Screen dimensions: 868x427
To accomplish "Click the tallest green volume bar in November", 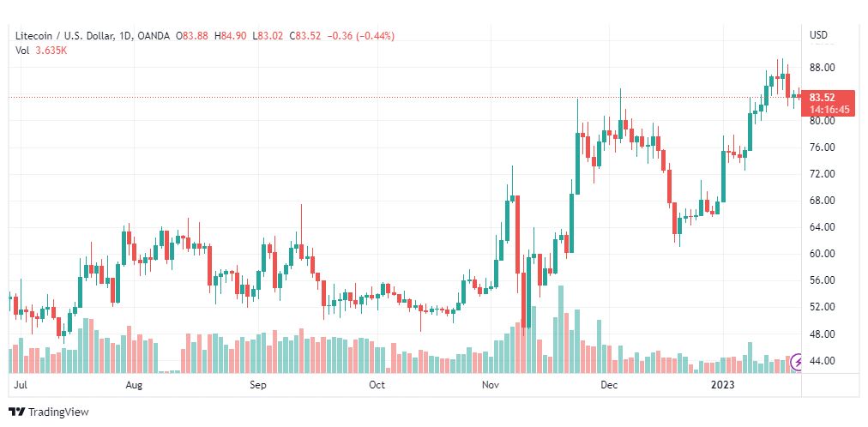I will click(561, 329).
